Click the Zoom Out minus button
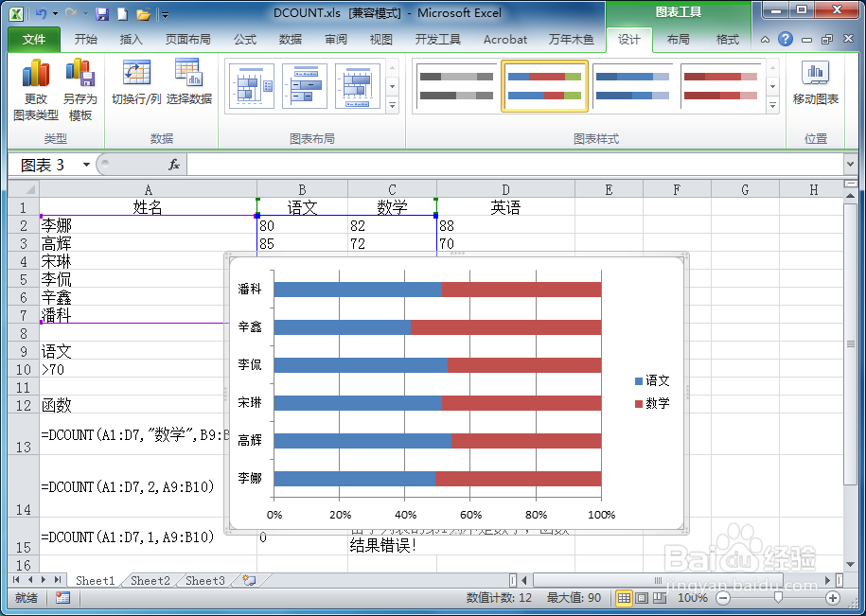 tap(723, 598)
